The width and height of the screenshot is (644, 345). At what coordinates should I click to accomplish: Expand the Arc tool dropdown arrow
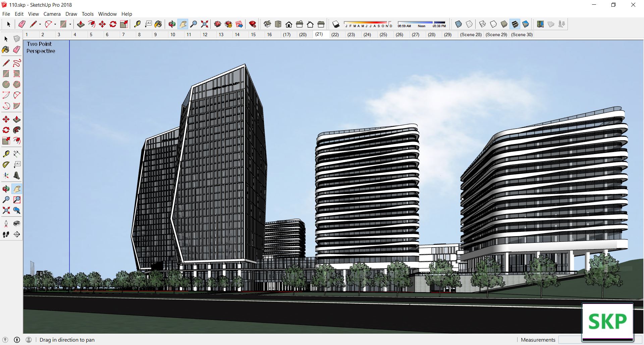(x=55, y=24)
